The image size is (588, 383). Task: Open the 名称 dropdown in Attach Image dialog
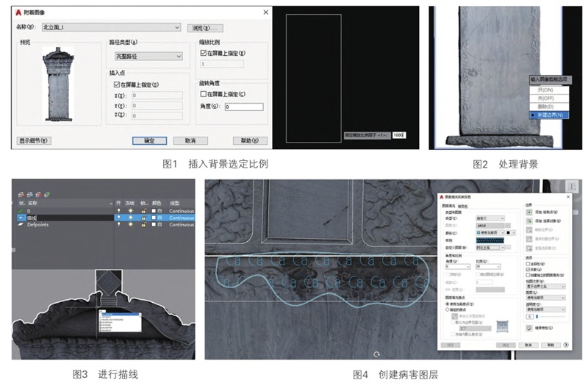(112, 27)
